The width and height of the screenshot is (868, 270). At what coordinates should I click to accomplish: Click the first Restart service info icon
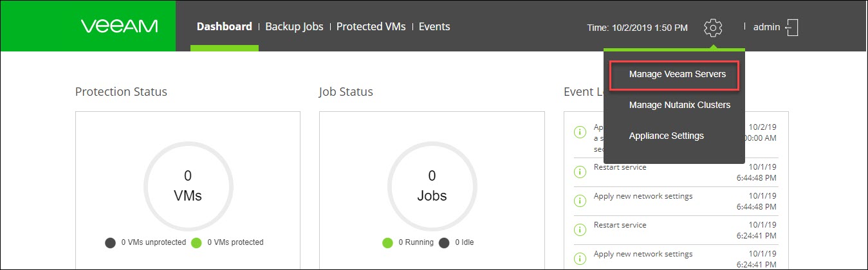pyautogui.click(x=580, y=172)
